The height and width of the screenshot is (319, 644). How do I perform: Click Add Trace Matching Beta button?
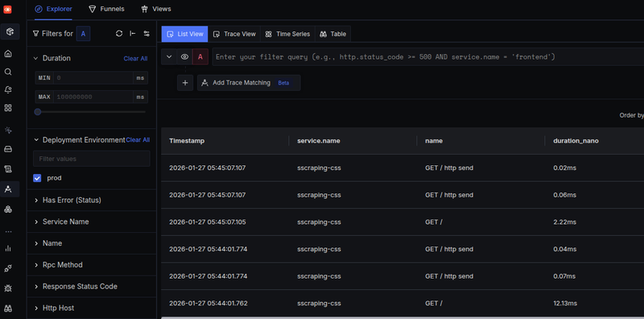(x=249, y=83)
